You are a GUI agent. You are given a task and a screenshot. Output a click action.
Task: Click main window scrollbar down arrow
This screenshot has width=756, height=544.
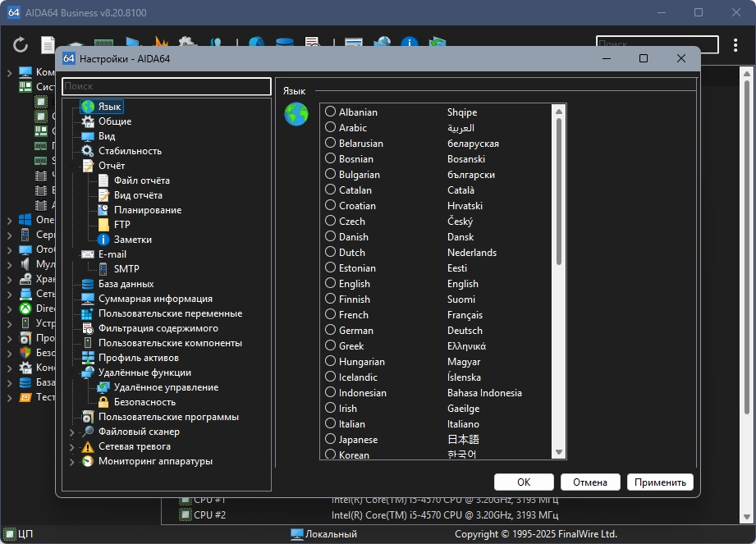pos(747,517)
